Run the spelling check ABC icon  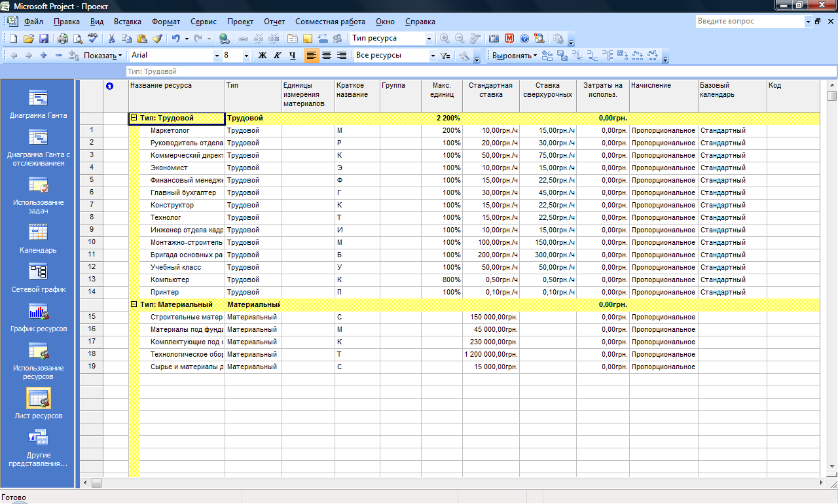point(93,39)
